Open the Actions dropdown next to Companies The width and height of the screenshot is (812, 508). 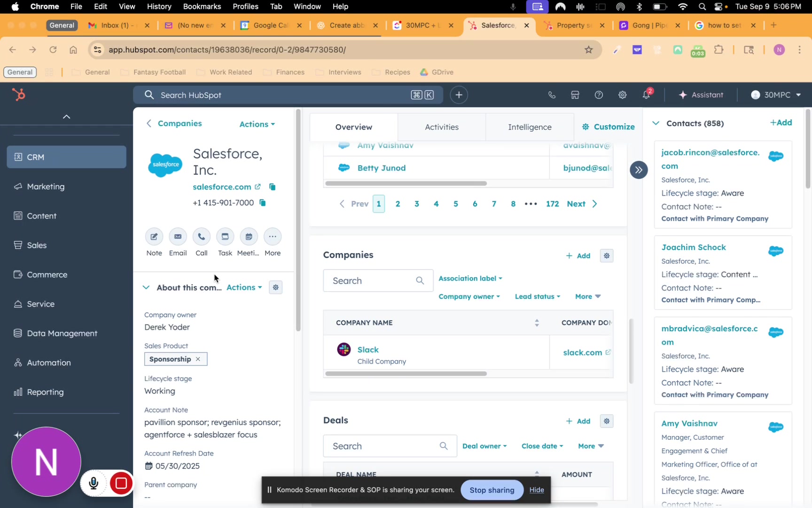point(257,124)
